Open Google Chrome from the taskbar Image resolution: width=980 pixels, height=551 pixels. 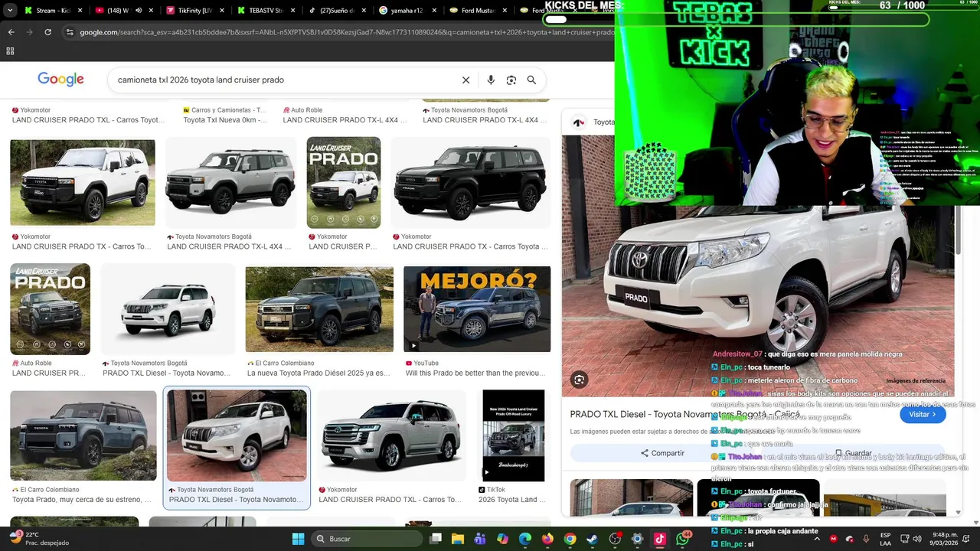pos(570,539)
